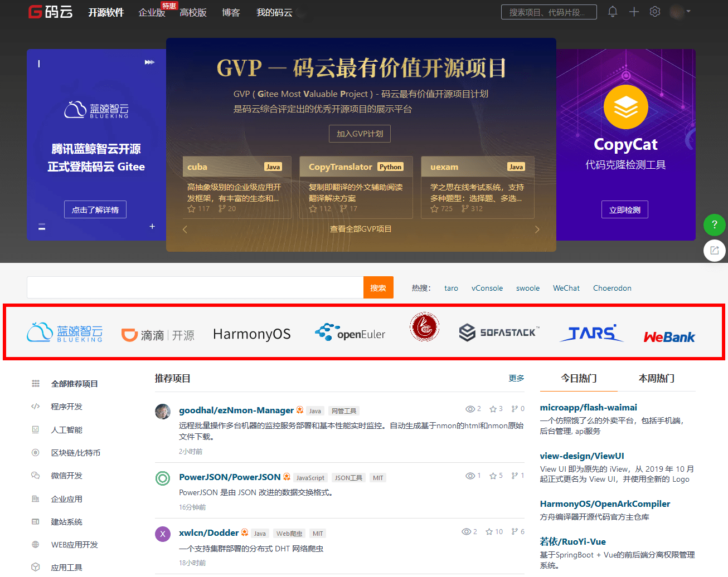Open HarmonyOS/OpenArkCompiler trending project
The image size is (728, 577).
(x=605, y=504)
